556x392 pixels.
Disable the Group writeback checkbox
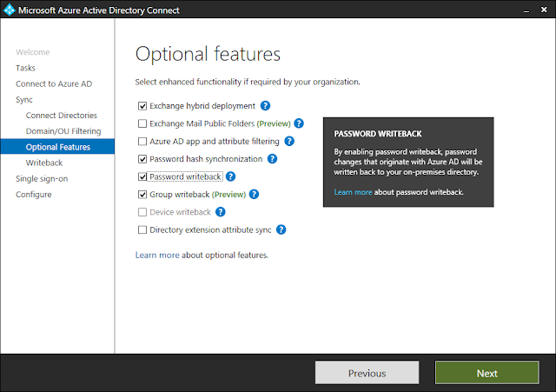(142, 194)
